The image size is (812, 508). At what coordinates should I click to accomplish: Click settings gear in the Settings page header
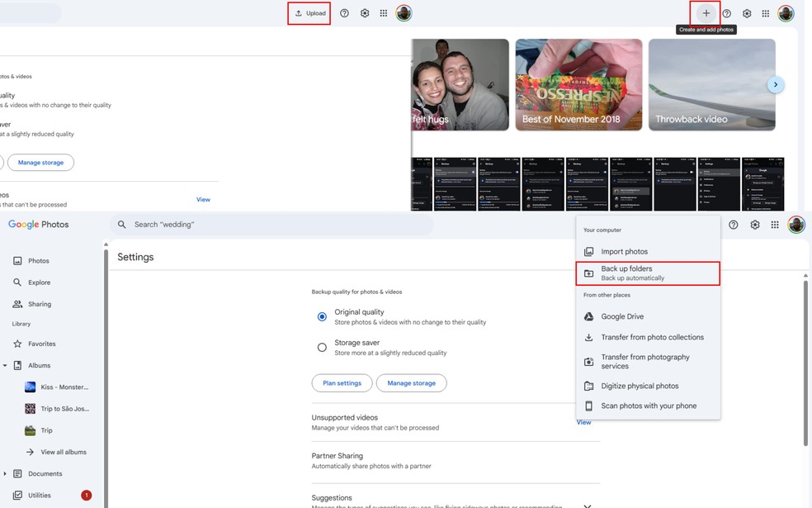[x=755, y=225]
